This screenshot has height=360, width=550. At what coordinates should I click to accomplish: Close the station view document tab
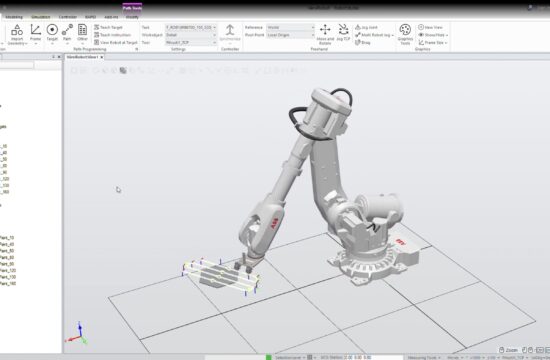click(102, 57)
